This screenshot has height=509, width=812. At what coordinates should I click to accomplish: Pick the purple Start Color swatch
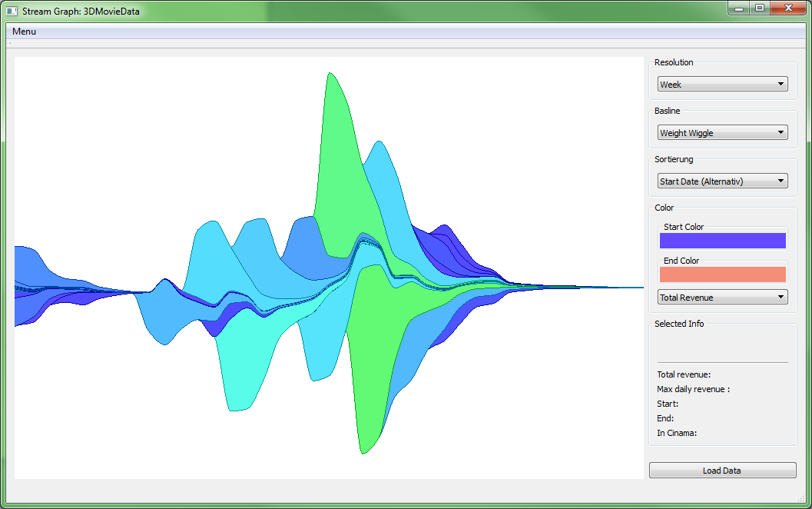722,241
